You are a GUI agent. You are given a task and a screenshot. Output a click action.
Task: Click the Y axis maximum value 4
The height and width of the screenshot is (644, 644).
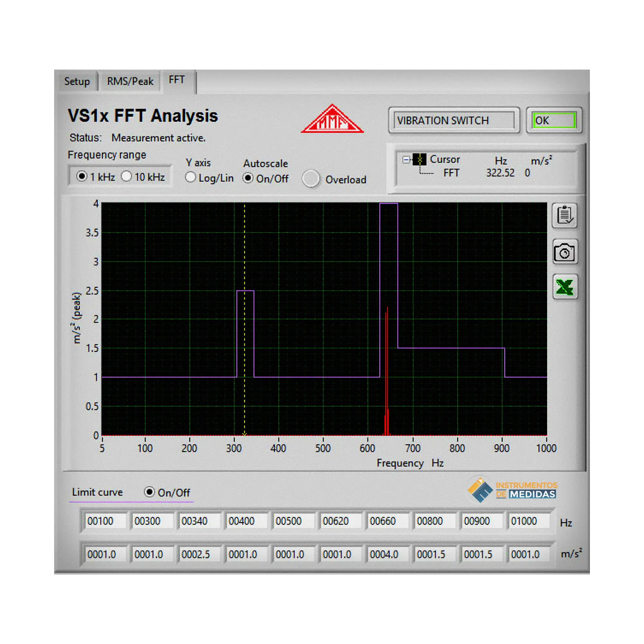point(96,204)
